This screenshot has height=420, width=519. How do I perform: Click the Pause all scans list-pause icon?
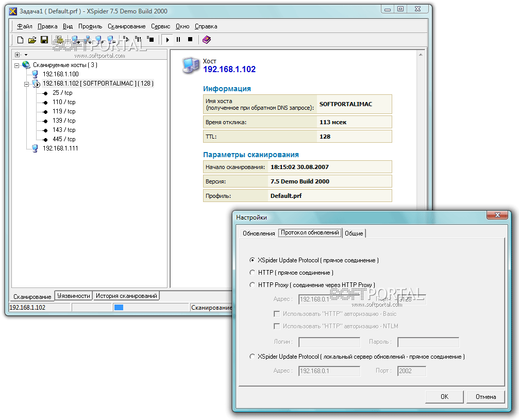click(138, 39)
